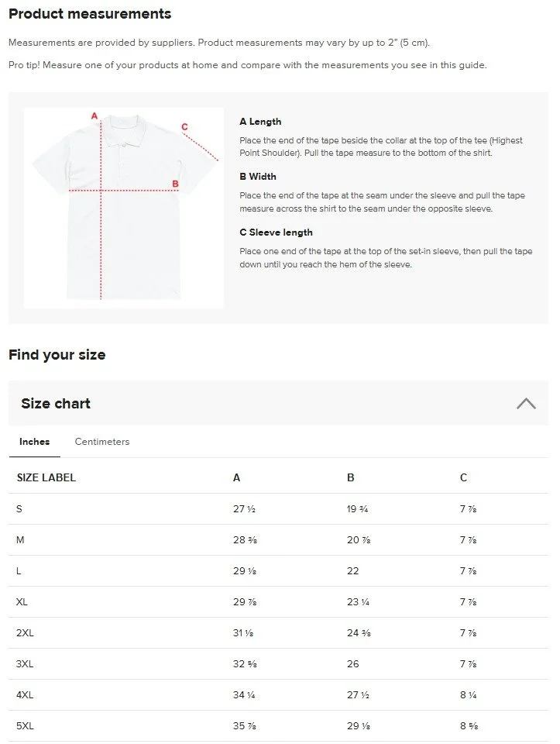Switch to the Centimeters tab
The image size is (560, 744).
pos(102,442)
